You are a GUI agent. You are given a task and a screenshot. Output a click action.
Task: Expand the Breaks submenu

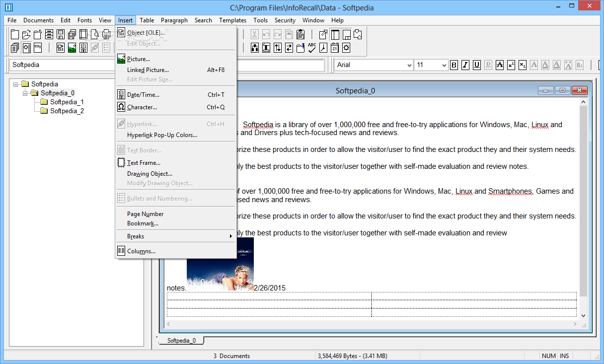(x=176, y=236)
